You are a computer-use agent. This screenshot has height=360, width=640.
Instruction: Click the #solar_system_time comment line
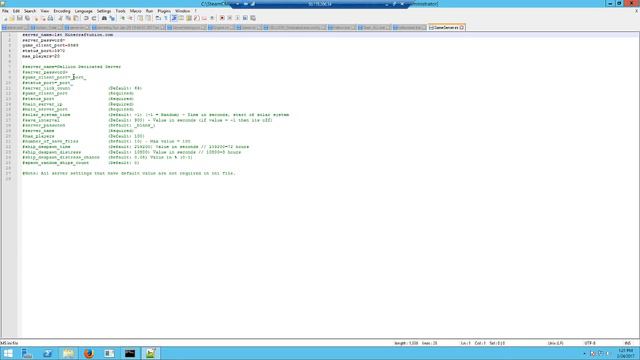pyautogui.click(x=156, y=115)
